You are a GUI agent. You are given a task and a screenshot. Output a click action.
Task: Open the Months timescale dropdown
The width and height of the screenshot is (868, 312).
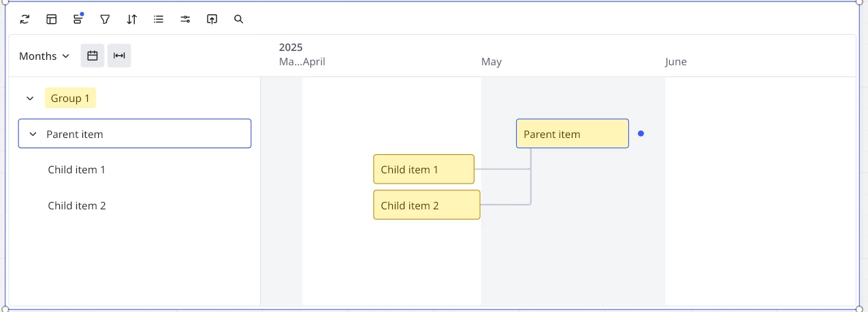(44, 56)
